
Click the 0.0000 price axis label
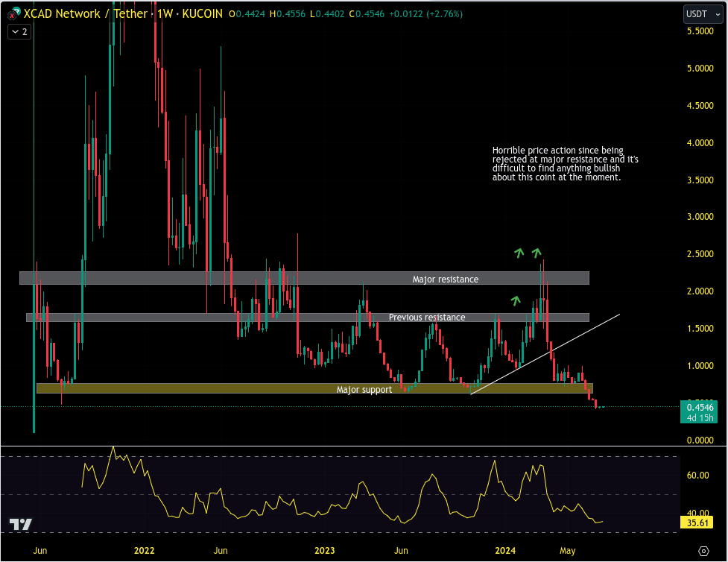pyautogui.click(x=700, y=440)
